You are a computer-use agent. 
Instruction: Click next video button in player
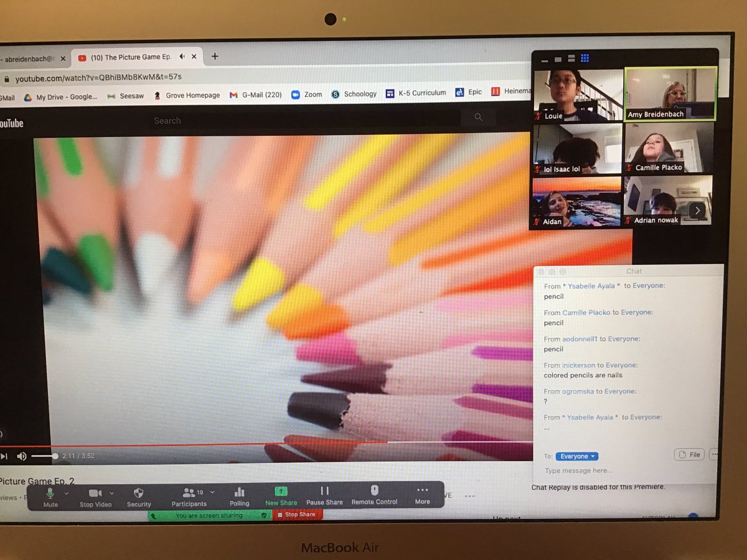tap(4, 456)
